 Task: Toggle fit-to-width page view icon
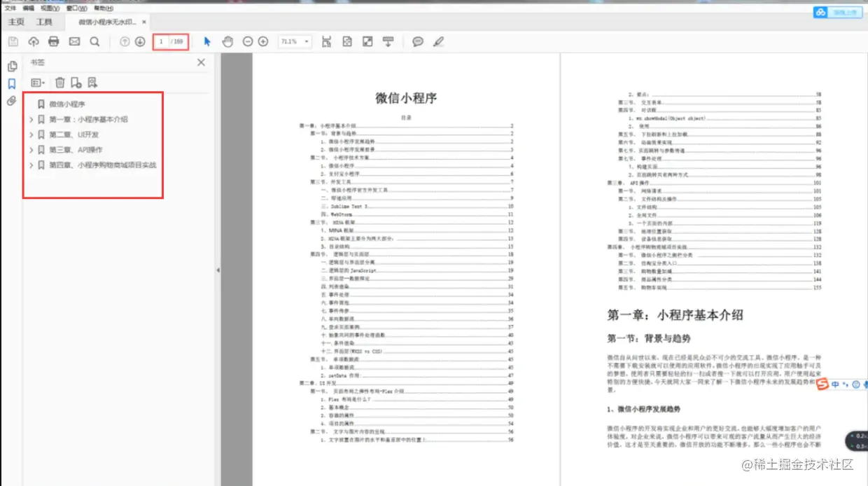pos(367,41)
